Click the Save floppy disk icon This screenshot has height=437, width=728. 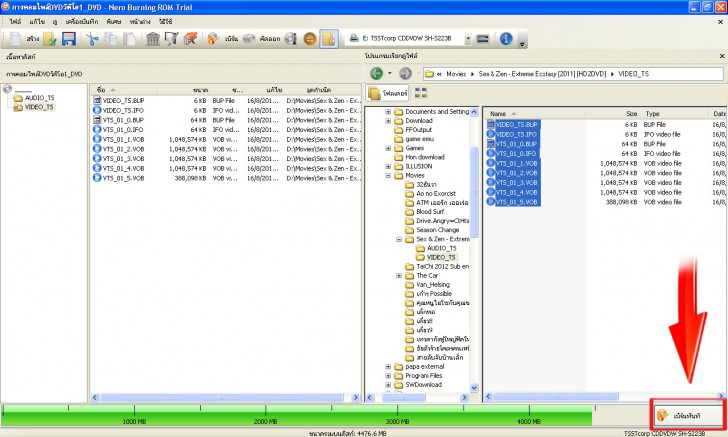pyautogui.click(x=69, y=39)
